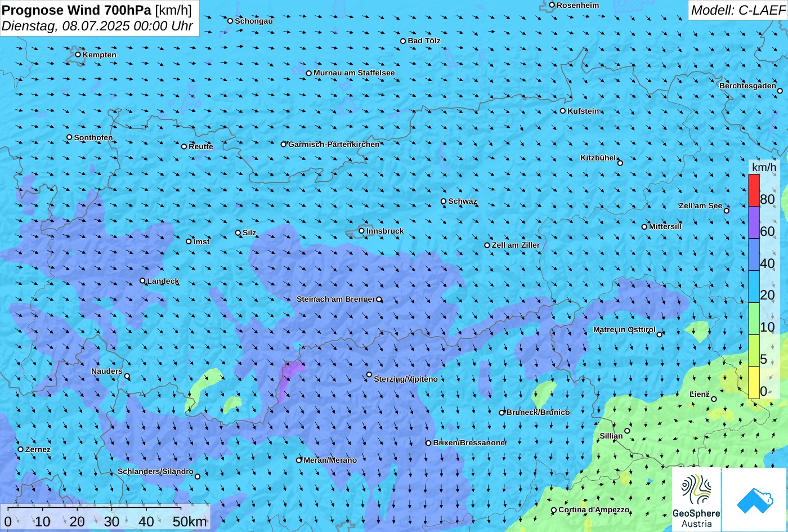Click the Sonthofen location dot

click(x=70, y=137)
